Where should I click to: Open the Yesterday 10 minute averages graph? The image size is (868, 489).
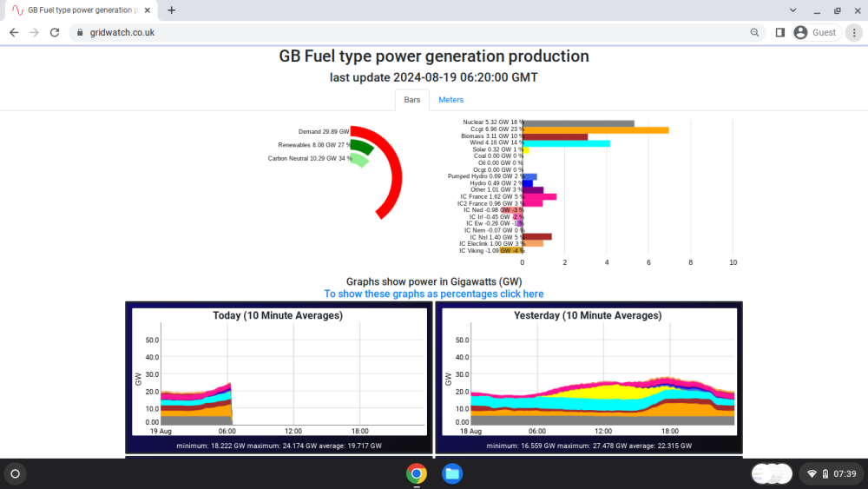[x=589, y=378]
